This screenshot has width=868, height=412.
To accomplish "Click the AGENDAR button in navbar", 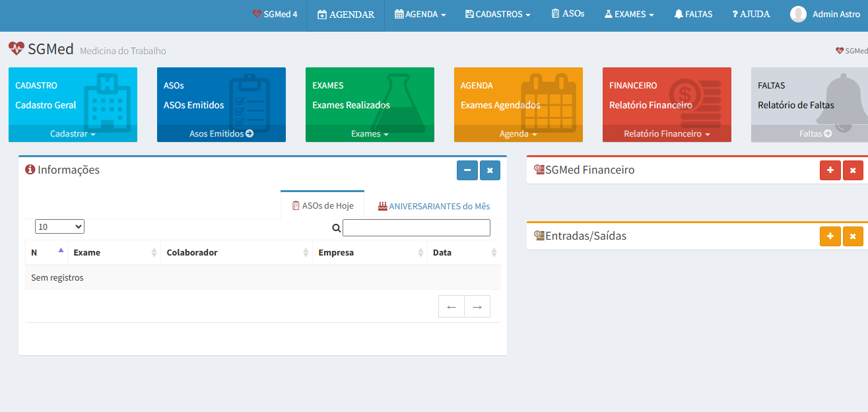I will (x=346, y=15).
